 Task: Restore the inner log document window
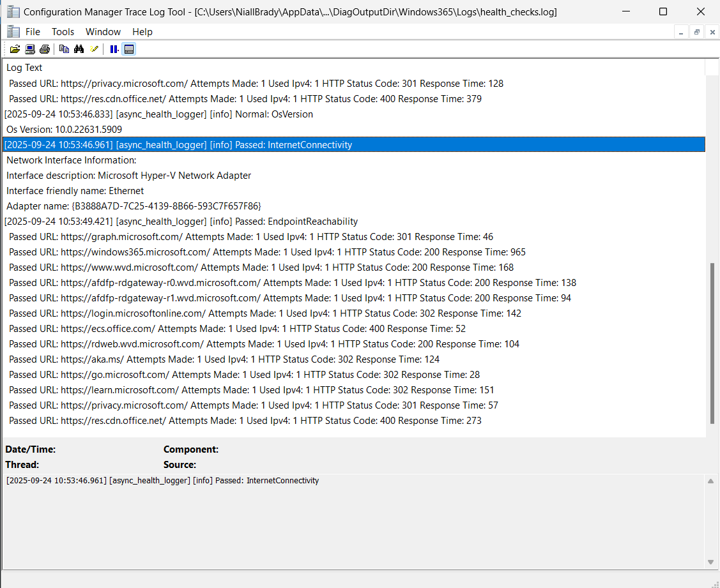pyautogui.click(x=696, y=33)
